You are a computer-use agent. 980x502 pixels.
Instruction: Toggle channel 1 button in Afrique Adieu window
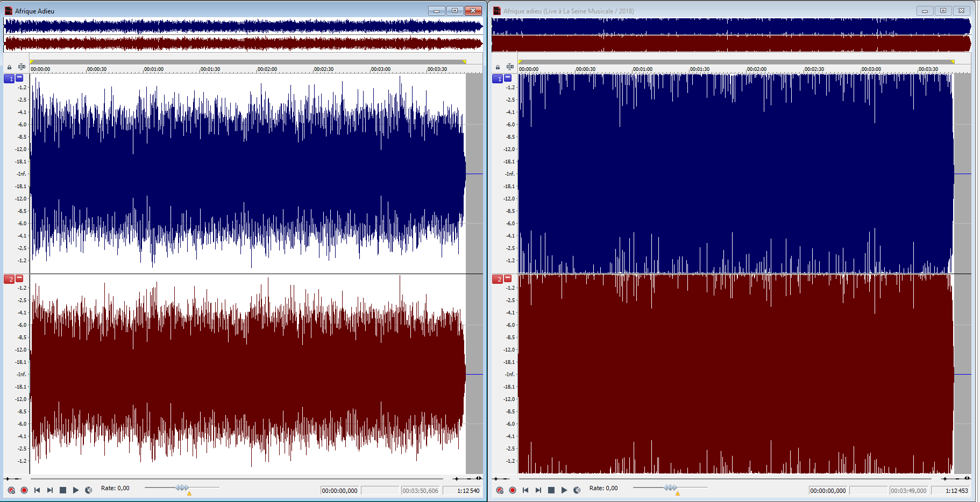pos(9,79)
